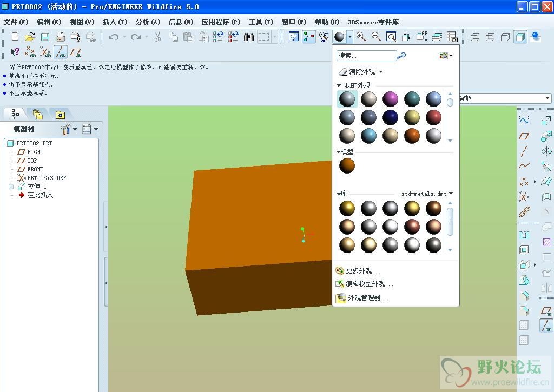
Task: Switch to hidden line display mode
Action: [490, 37]
